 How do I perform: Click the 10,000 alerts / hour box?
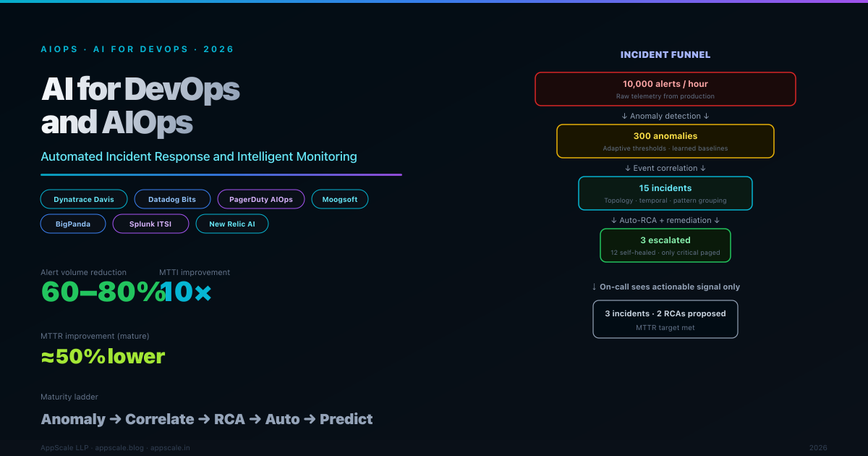pyautogui.click(x=665, y=89)
